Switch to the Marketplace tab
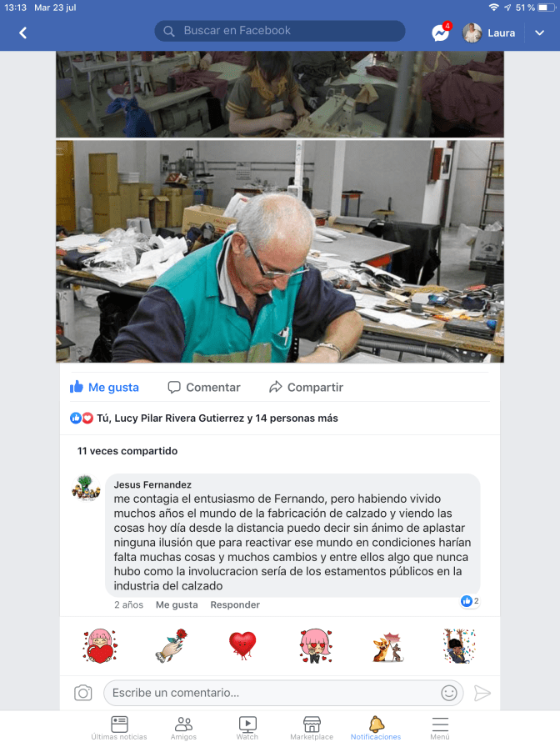The width and height of the screenshot is (560, 747). [x=312, y=729]
